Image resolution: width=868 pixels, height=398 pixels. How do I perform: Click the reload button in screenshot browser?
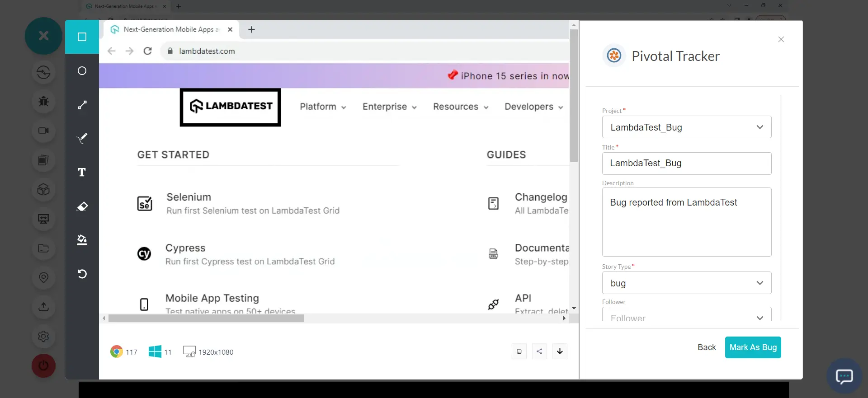[x=147, y=51]
